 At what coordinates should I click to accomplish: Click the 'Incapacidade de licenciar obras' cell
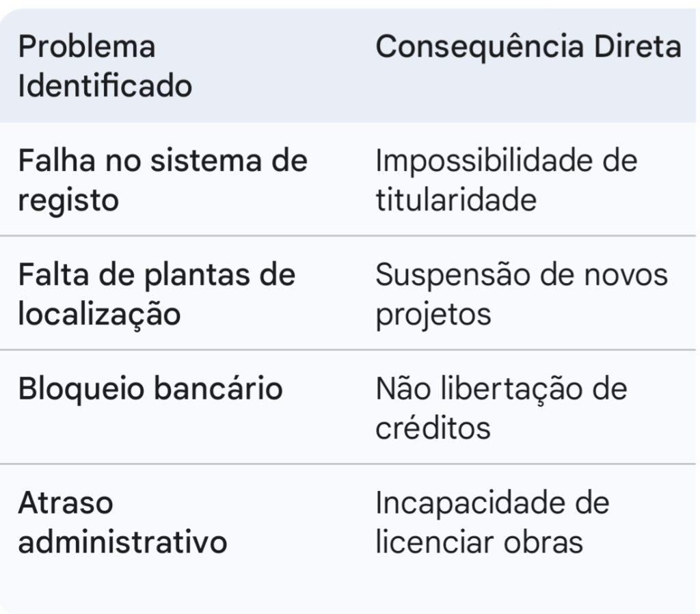[x=492, y=522]
